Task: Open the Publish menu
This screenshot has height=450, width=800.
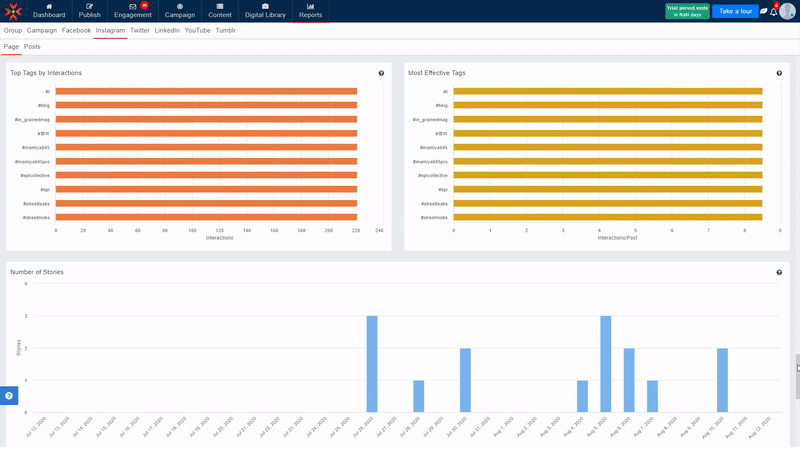Action: pos(89,11)
